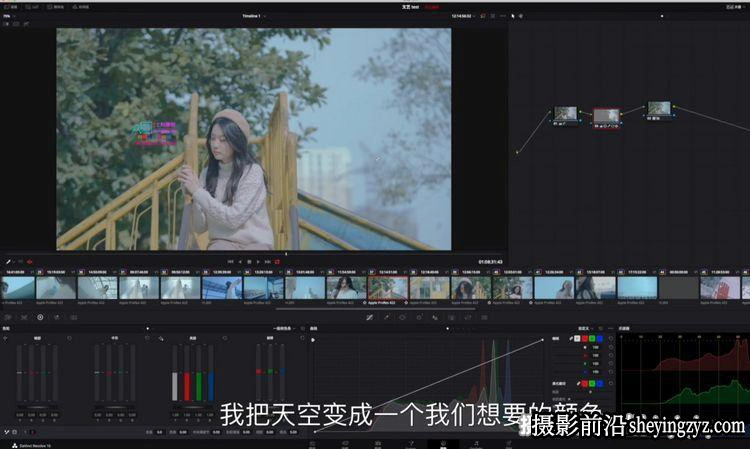
Task: Click the blue Gain bar
Action: coord(210,386)
